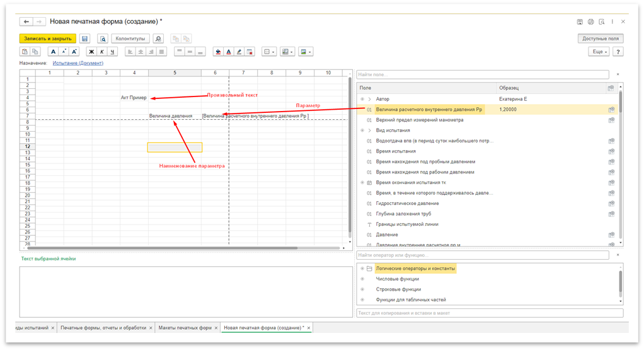
Task: Switch to the Макеты печатных форм tab
Action: pyautogui.click(x=185, y=328)
